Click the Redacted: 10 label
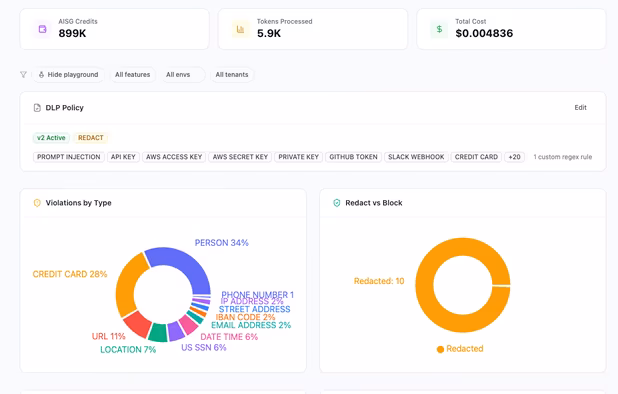Viewport: 618px width, 394px height. (379, 281)
